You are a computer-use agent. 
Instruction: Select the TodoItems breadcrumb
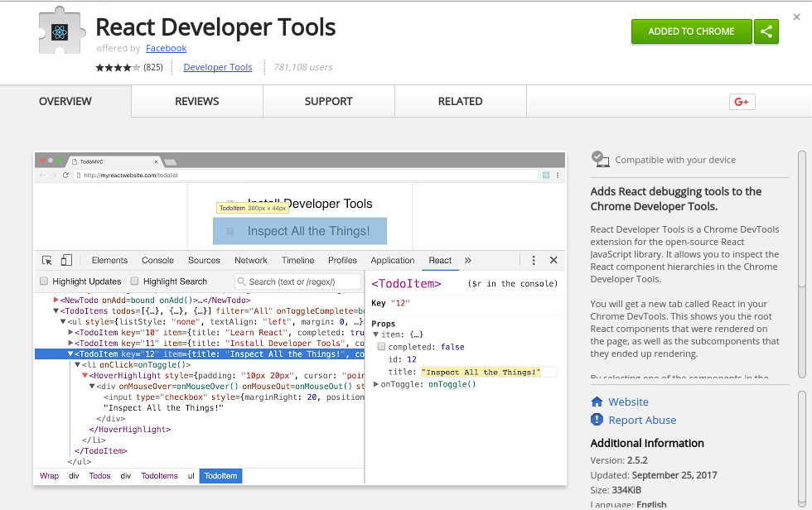pyautogui.click(x=159, y=476)
